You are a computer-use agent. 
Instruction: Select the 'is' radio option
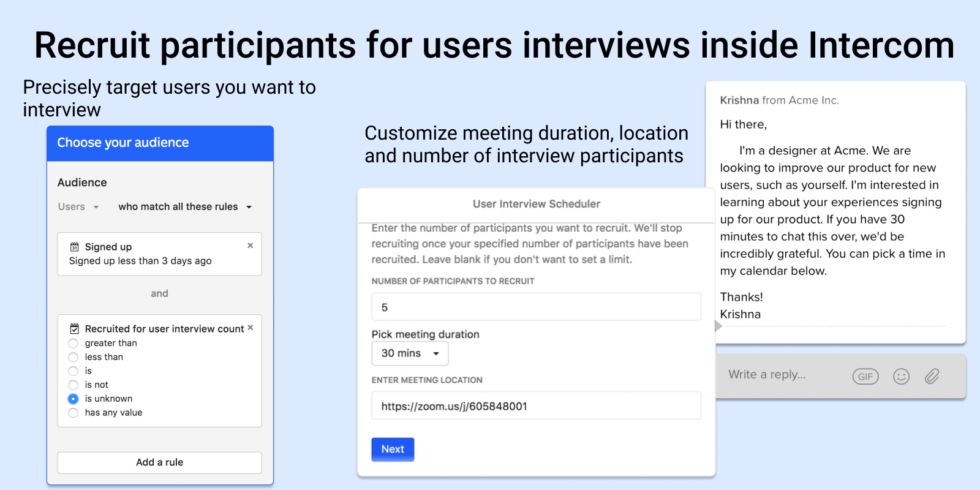pos(73,371)
